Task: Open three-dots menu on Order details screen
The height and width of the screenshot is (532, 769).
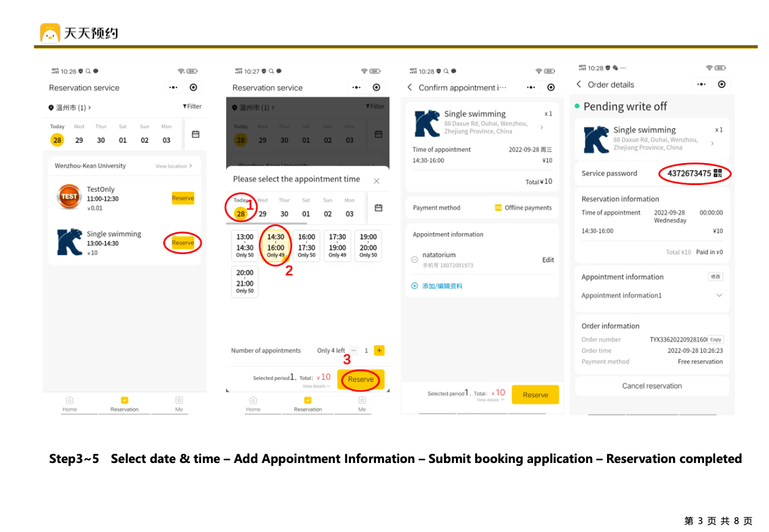Action: (x=702, y=84)
